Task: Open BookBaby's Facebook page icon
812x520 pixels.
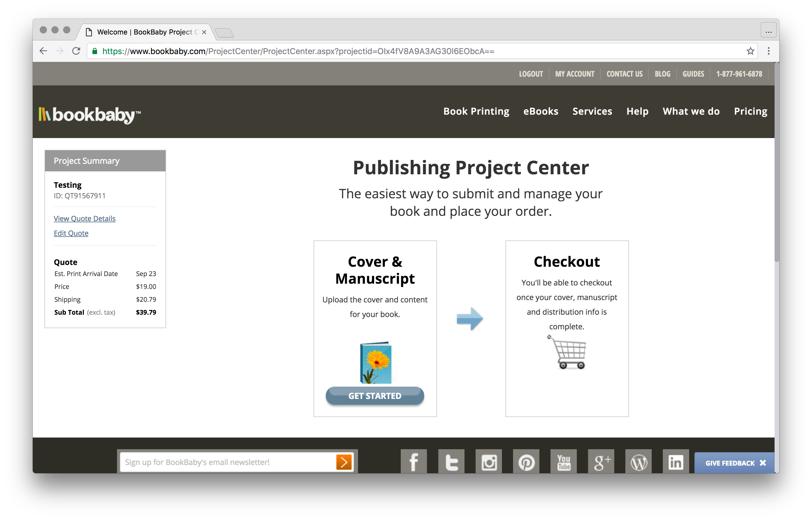Action: click(414, 462)
